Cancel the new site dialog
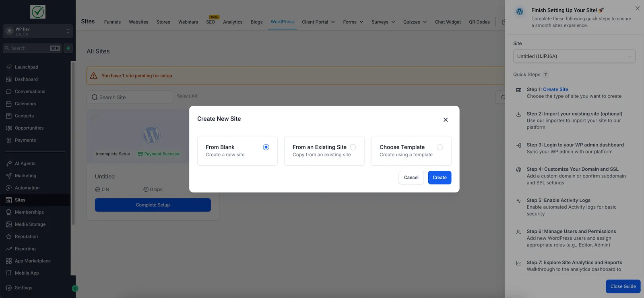 [x=411, y=178]
